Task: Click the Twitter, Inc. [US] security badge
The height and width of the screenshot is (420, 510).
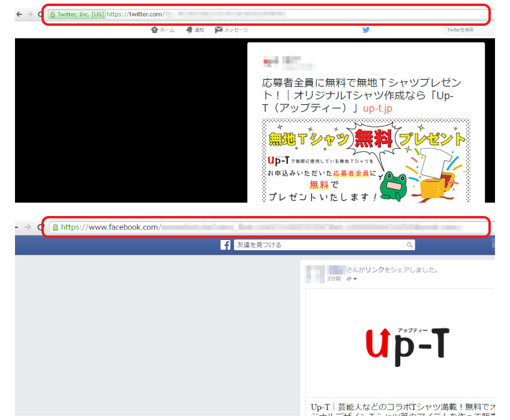Action: tap(77, 14)
